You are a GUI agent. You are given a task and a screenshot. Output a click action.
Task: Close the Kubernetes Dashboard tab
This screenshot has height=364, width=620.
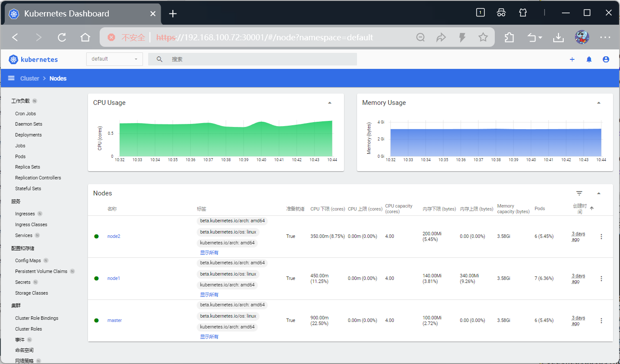point(153,14)
